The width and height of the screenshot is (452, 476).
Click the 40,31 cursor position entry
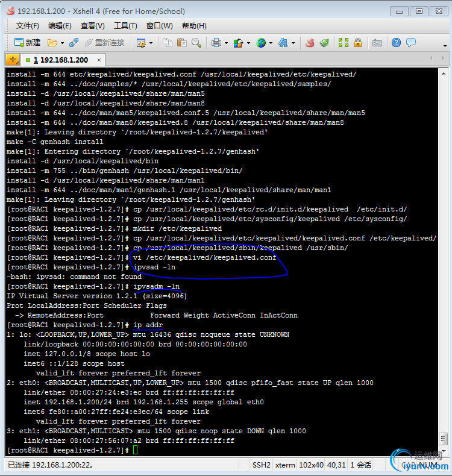coord(336,465)
